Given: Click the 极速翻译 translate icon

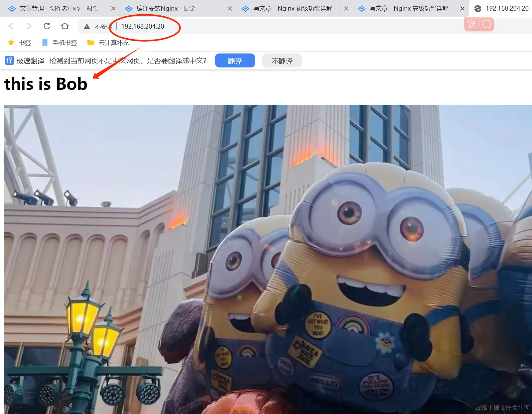Looking at the screenshot, I should pos(9,60).
